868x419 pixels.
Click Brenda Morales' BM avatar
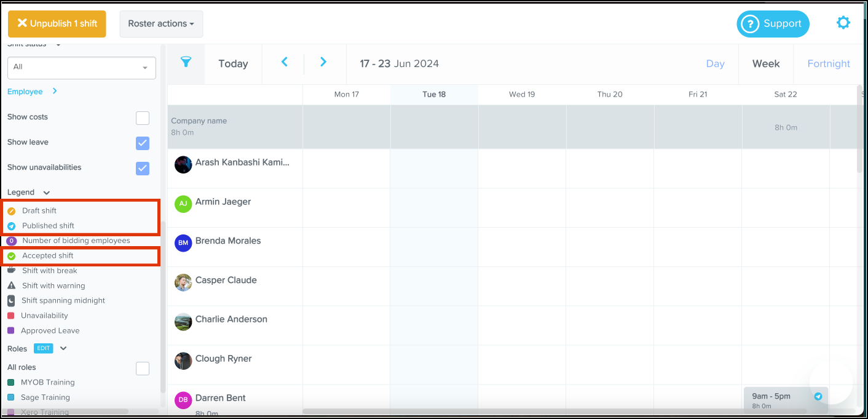coord(183,243)
